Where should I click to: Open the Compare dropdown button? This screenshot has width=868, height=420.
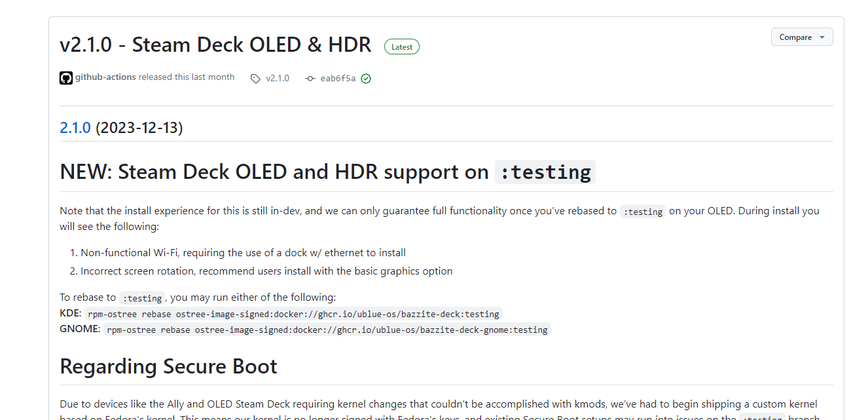[802, 37]
